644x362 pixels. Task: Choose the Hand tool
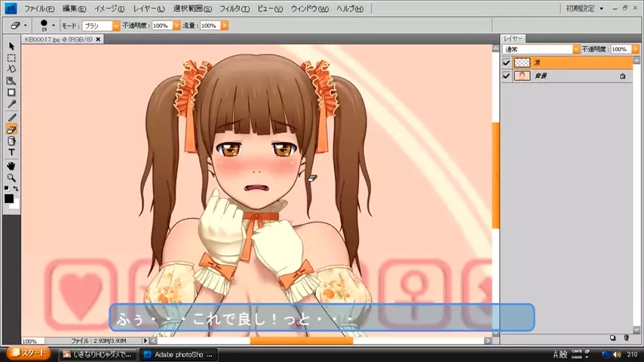11,166
